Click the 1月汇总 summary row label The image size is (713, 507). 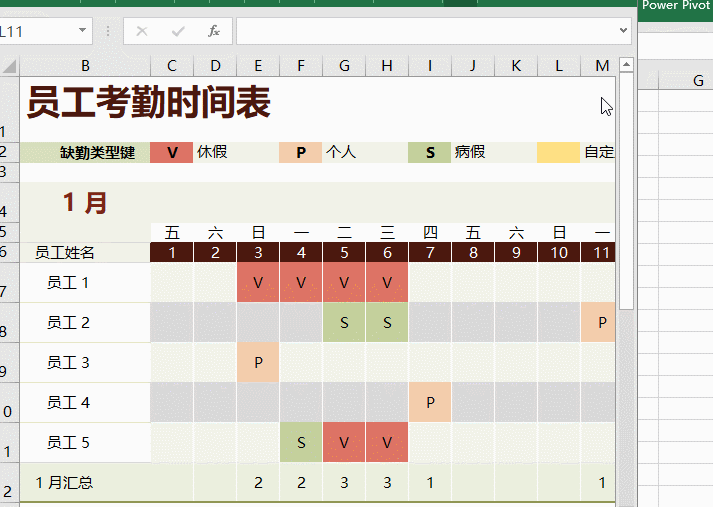click(x=64, y=482)
